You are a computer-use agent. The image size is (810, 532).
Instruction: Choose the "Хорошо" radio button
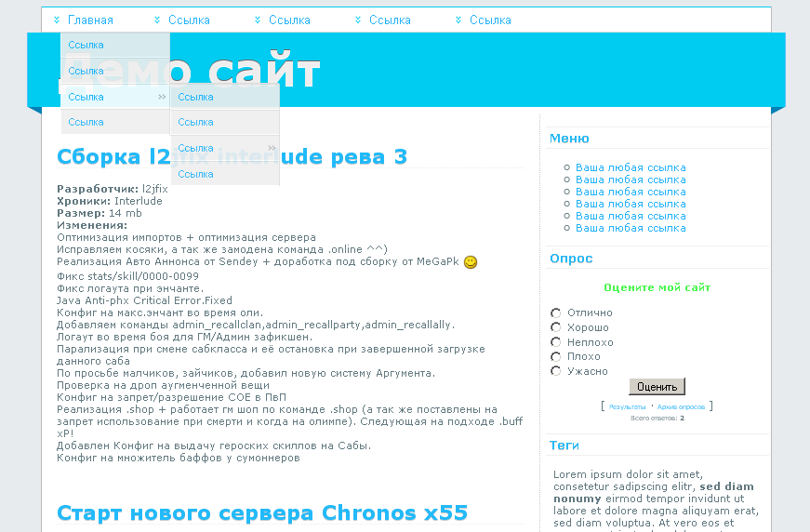[556, 327]
